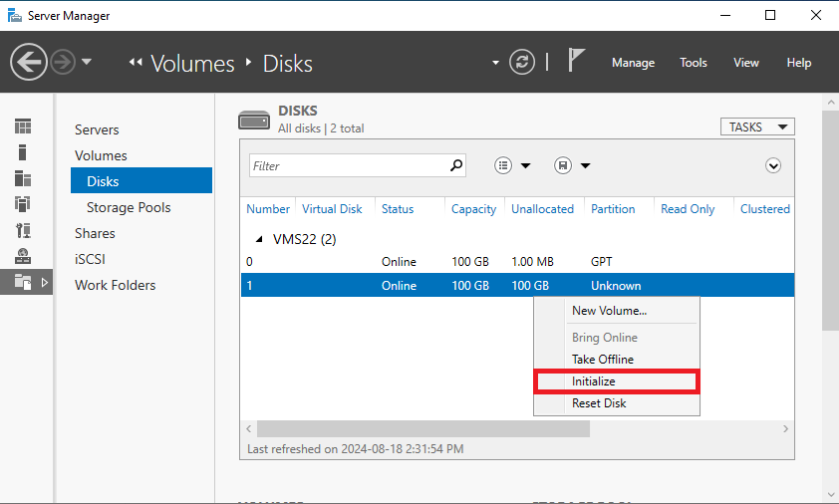This screenshot has height=504, width=839.
Task: Open Work Folders in navigation pane
Action: point(115,285)
